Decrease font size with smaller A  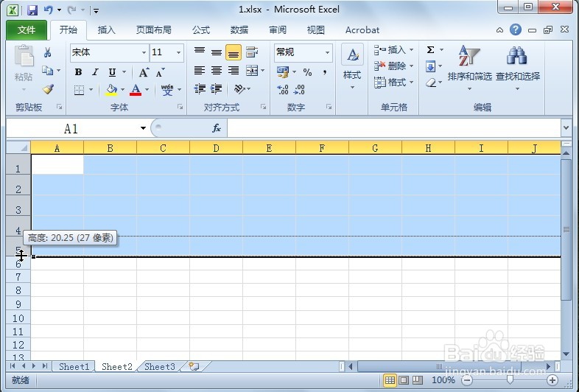161,72
